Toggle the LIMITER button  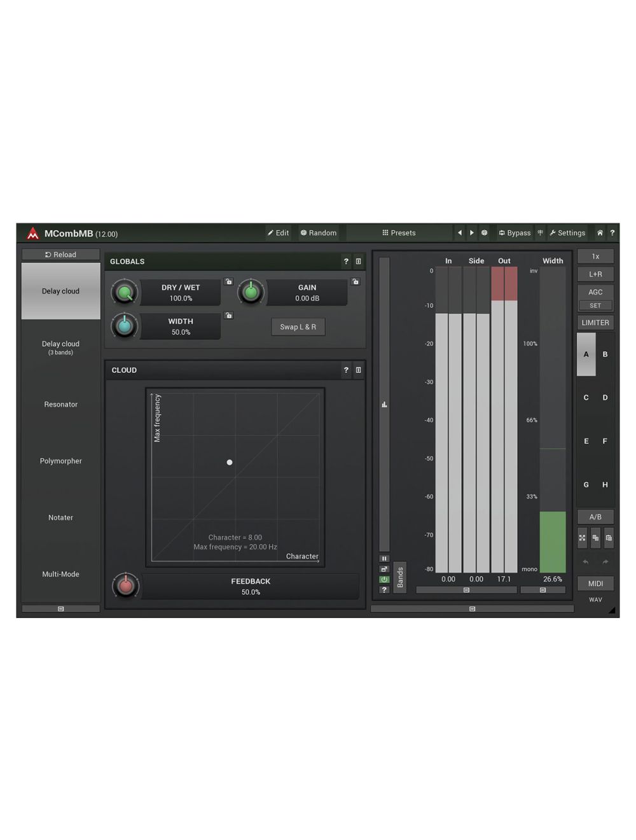[x=595, y=323]
